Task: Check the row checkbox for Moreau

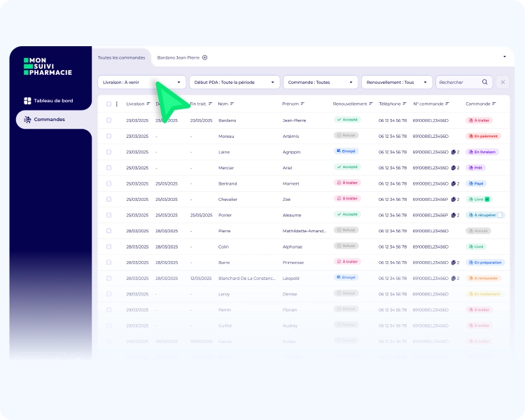Action: (x=108, y=136)
